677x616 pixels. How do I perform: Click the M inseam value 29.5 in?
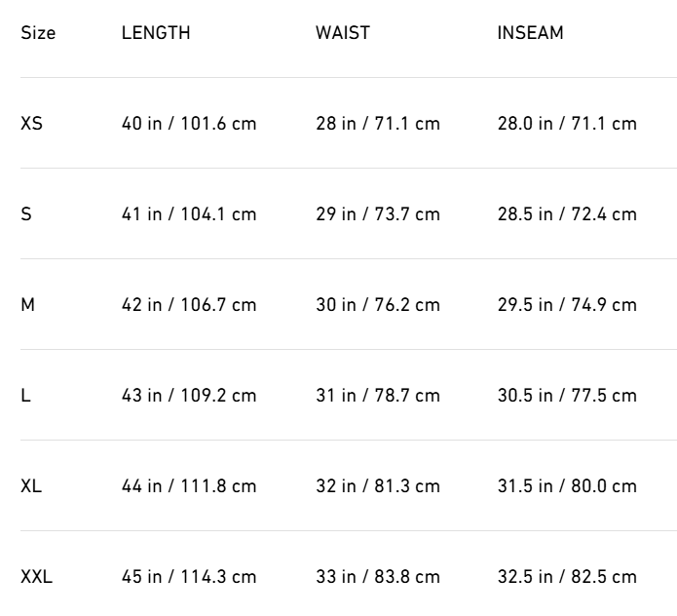[x=567, y=305]
